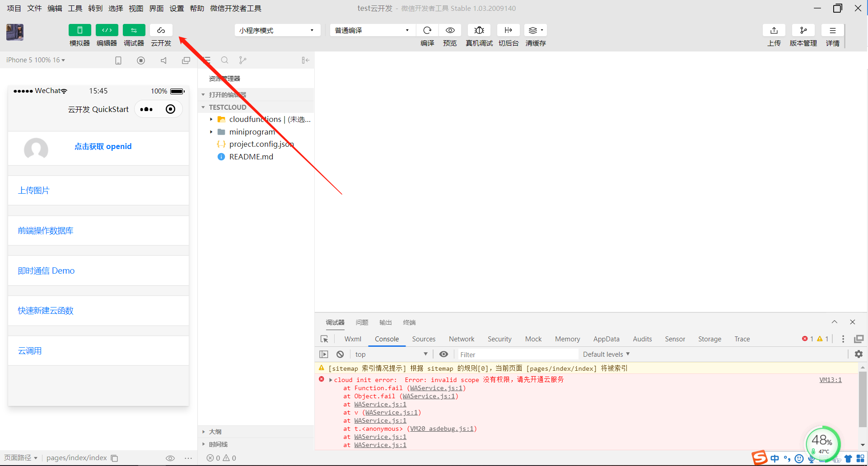The height and width of the screenshot is (466, 868).
Task: Toggle console live expression eye
Action: pyautogui.click(x=444, y=354)
